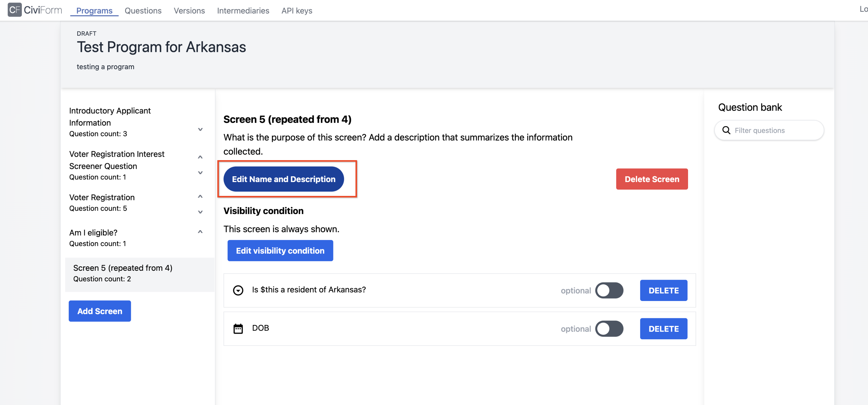Click the calendar icon beside DOB
The height and width of the screenshot is (405, 868).
pyautogui.click(x=238, y=329)
